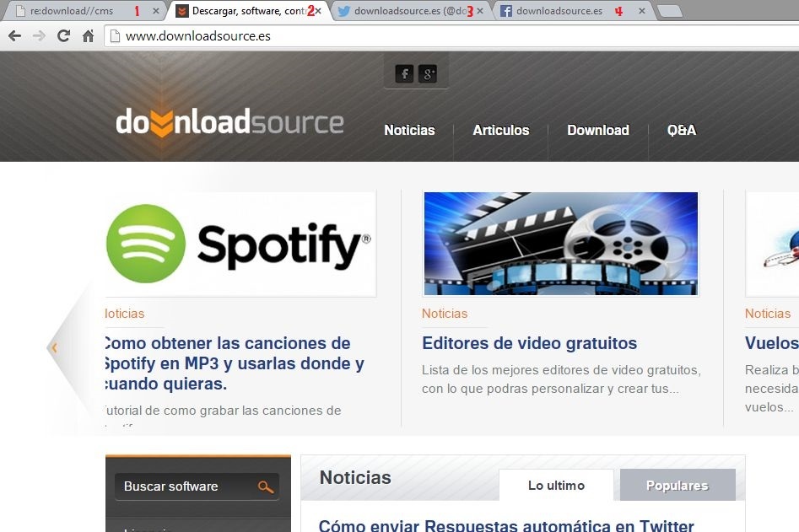Screen dimensions: 799x532
Task: Open the browser home icon
Action: [x=88, y=35]
